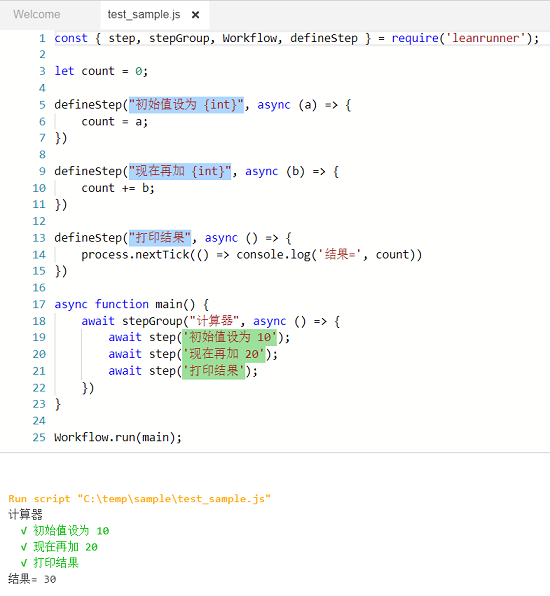The image size is (550, 596).
Task: Select the test_sample.js tab
Action: tap(144, 14)
